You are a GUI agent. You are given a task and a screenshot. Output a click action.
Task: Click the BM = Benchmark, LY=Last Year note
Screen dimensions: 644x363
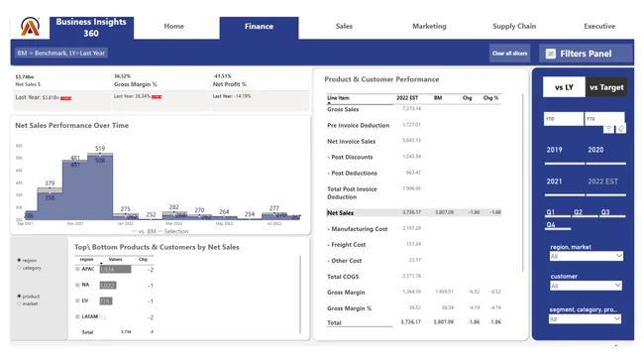tap(61, 53)
